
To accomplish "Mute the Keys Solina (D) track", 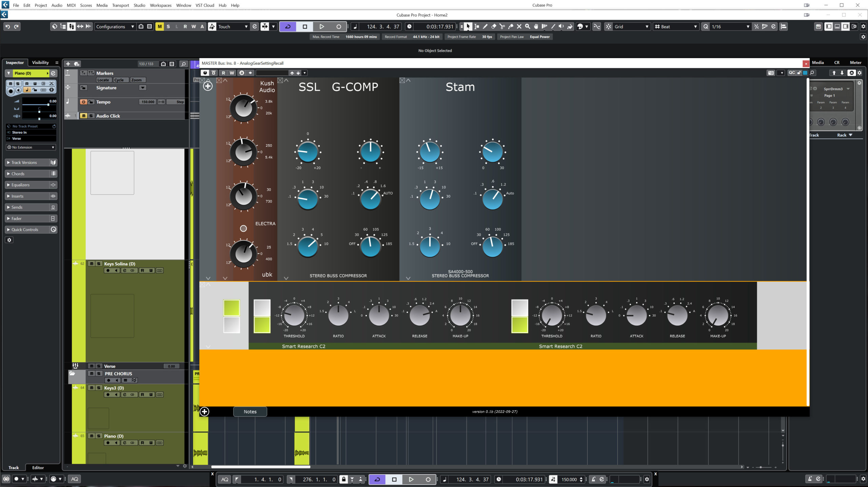I will tap(92, 264).
